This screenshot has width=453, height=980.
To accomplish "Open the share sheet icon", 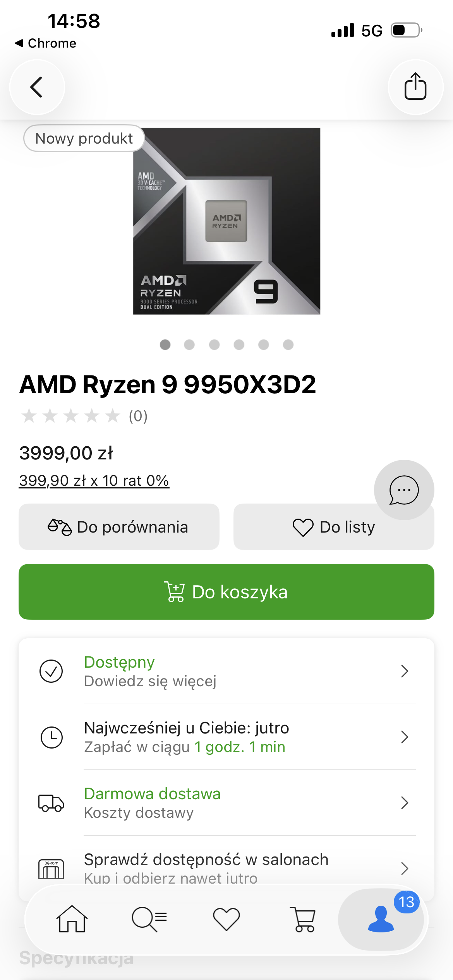I will (x=415, y=87).
